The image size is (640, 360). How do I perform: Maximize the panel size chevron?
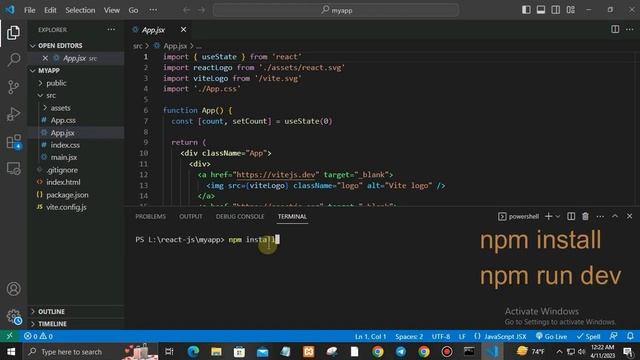point(615,216)
